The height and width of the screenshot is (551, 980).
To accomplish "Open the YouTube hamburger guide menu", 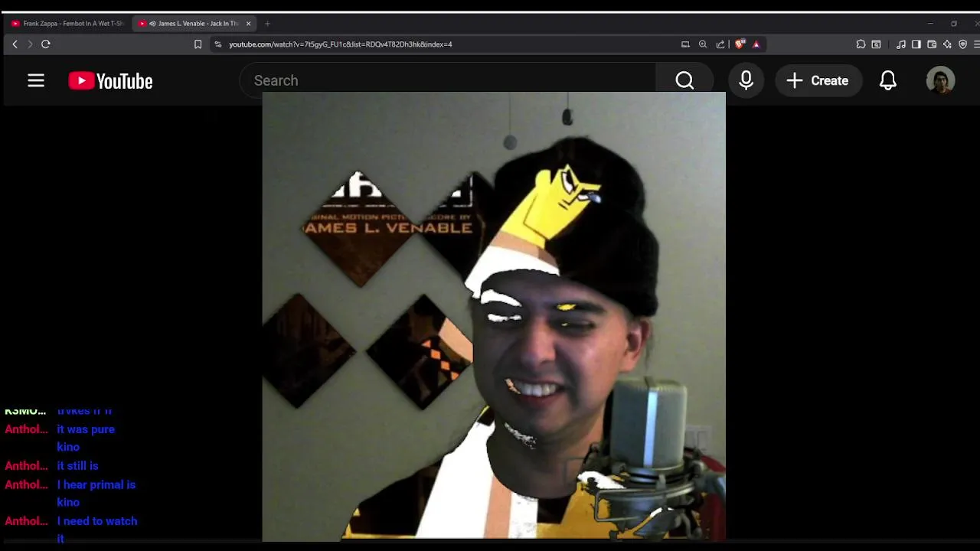I will click(x=36, y=80).
